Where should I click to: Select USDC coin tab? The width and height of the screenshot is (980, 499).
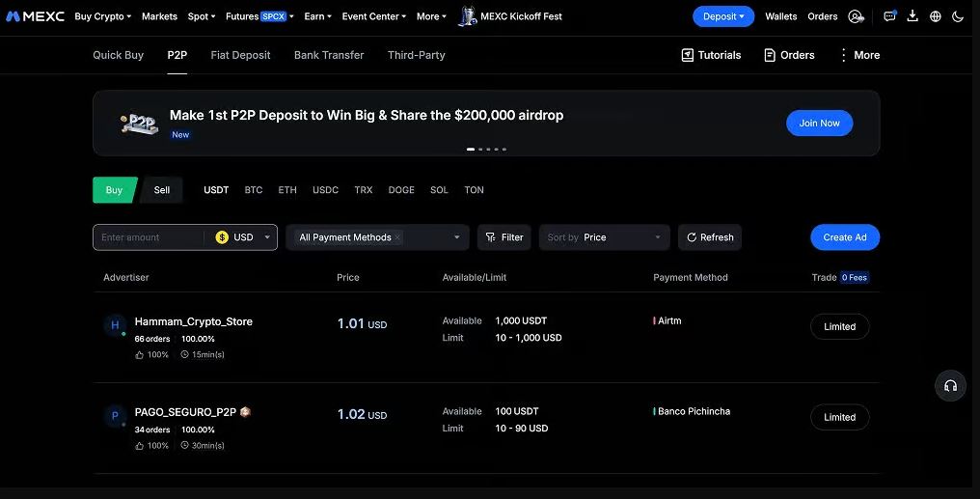pos(326,190)
